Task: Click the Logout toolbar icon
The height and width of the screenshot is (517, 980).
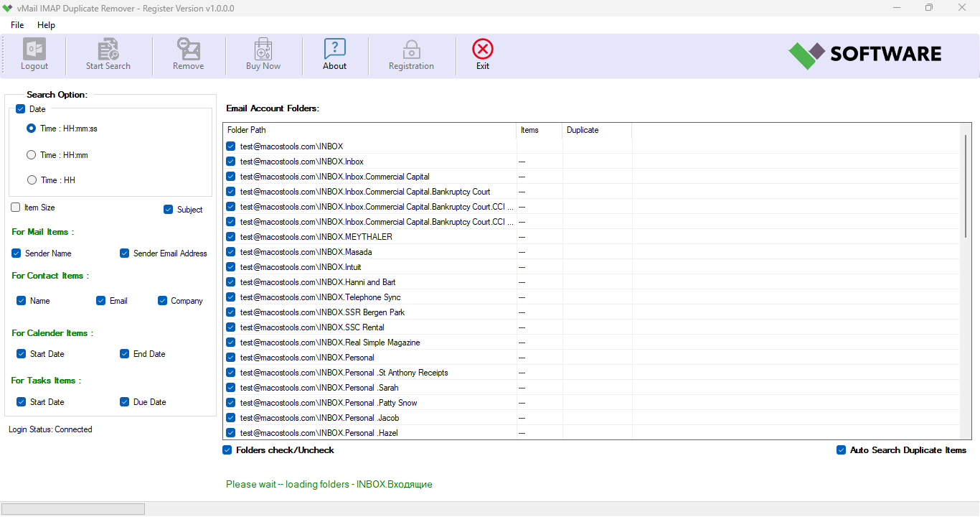Action: [34, 49]
